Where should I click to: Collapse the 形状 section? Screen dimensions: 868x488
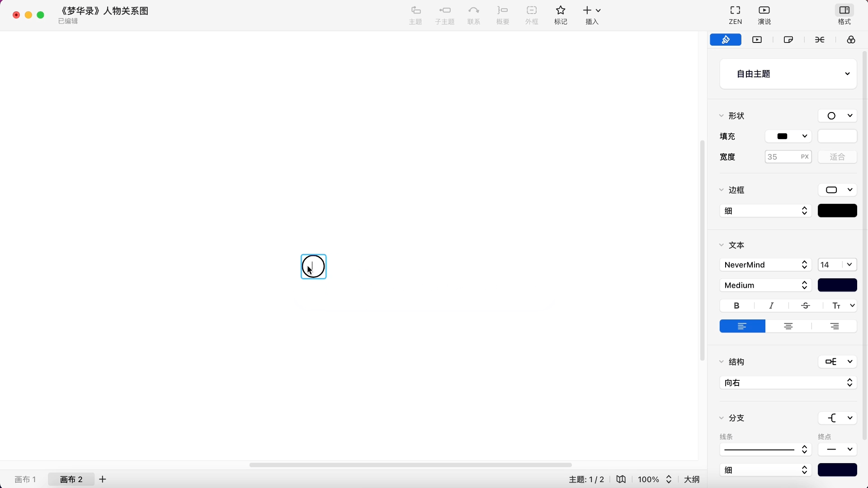point(722,116)
